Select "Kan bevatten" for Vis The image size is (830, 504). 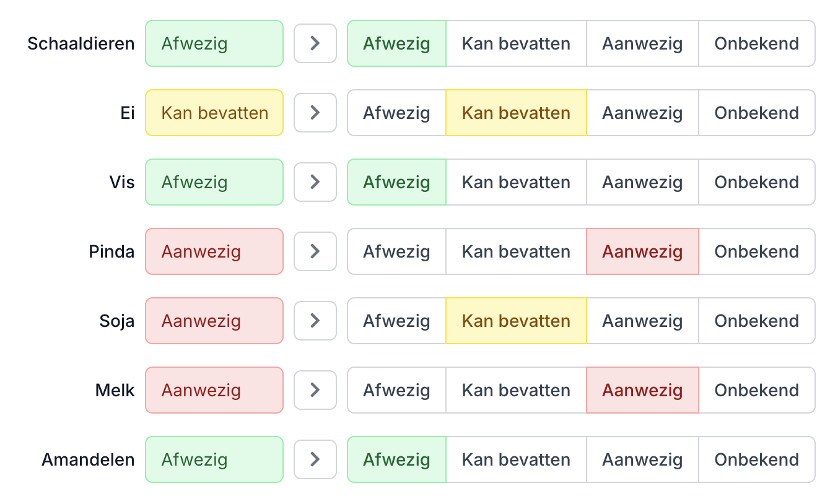tap(517, 182)
